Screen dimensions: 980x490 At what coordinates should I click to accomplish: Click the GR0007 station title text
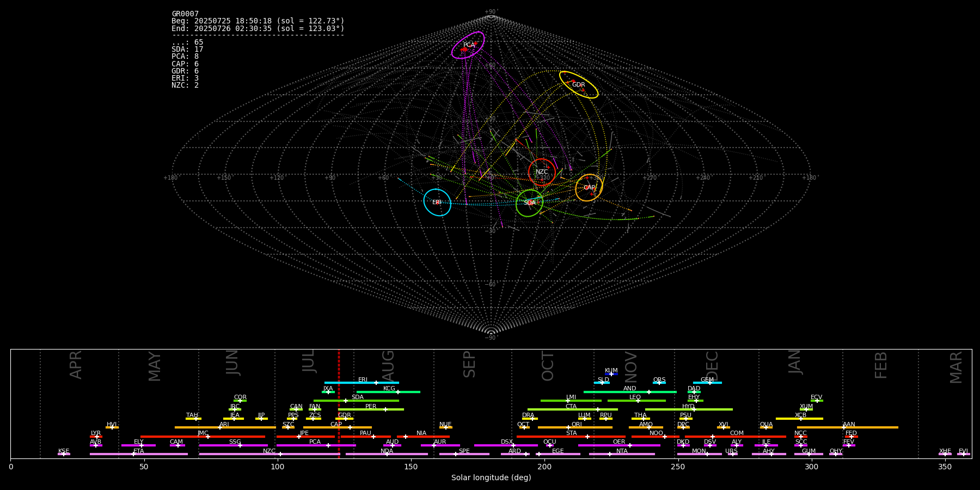coord(185,14)
